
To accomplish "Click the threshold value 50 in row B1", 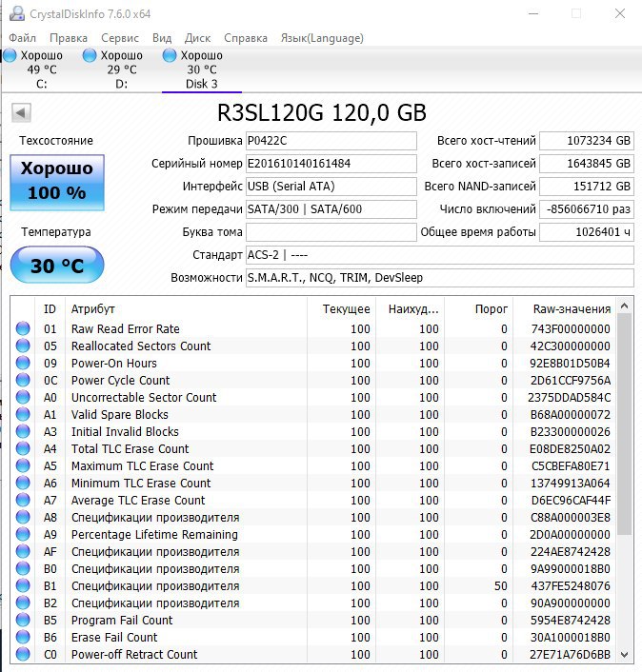I will [x=501, y=585].
